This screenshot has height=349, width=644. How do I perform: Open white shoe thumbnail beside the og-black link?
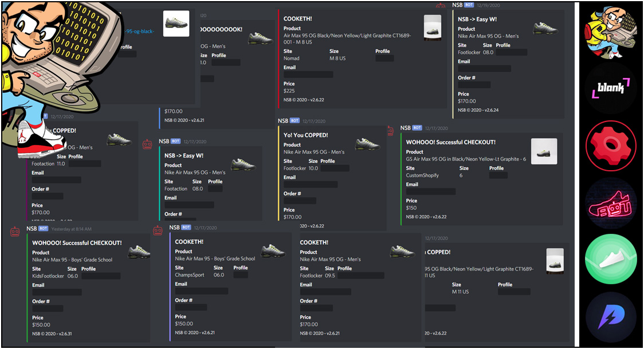[x=176, y=23]
